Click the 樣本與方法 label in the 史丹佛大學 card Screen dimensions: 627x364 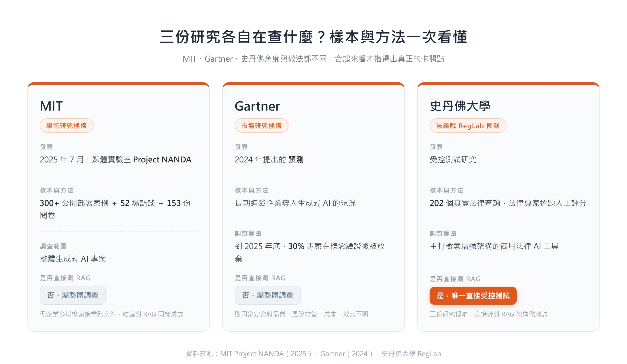(446, 190)
